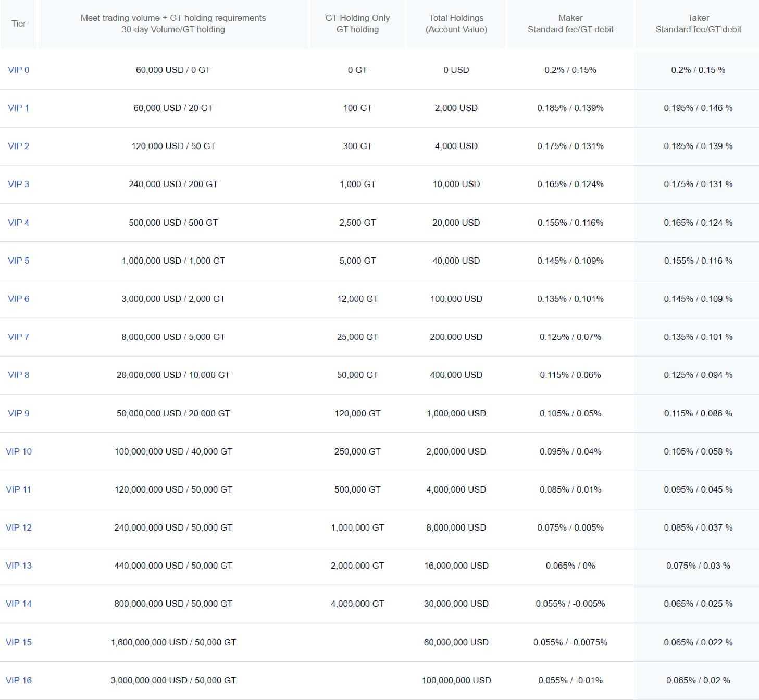Click the 3,000,000,000 USD / 50,000 GT cell
This screenshot has width=759, height=700.
[173, 680]
